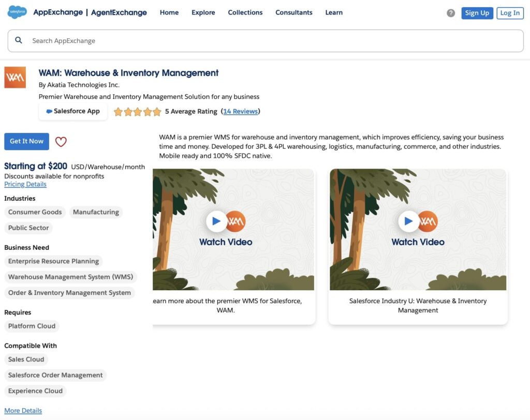Viewport: 530px width, 420px height.
Task: Focus the Search AppExchange field
Action: 266,41
